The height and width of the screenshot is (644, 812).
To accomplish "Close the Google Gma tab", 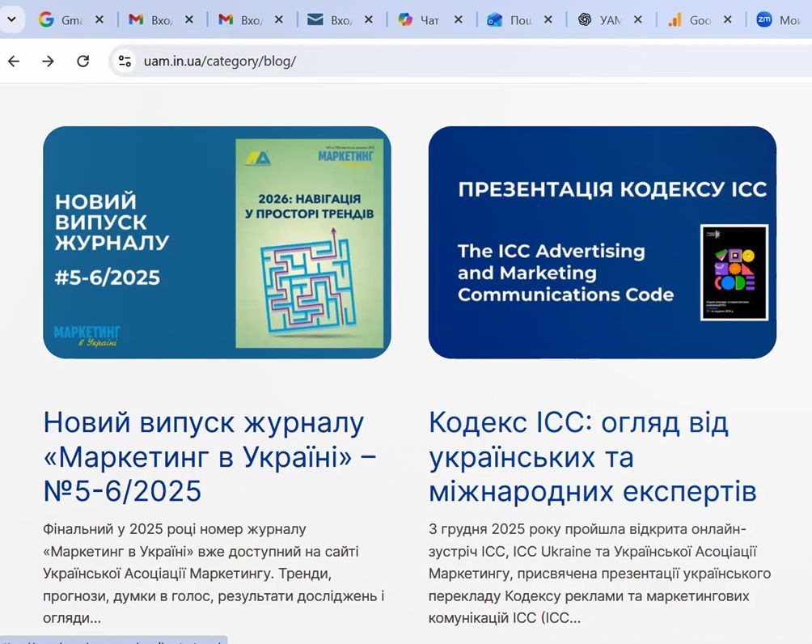I will point(99,19).
